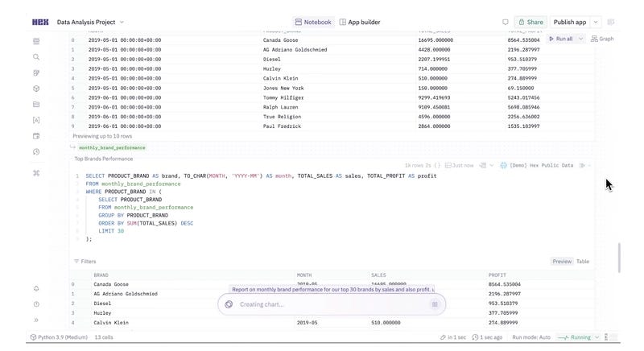Switch to the App builder tab
Image resolution: width=644 pixels, height=351 pixels.
[360, 23]
